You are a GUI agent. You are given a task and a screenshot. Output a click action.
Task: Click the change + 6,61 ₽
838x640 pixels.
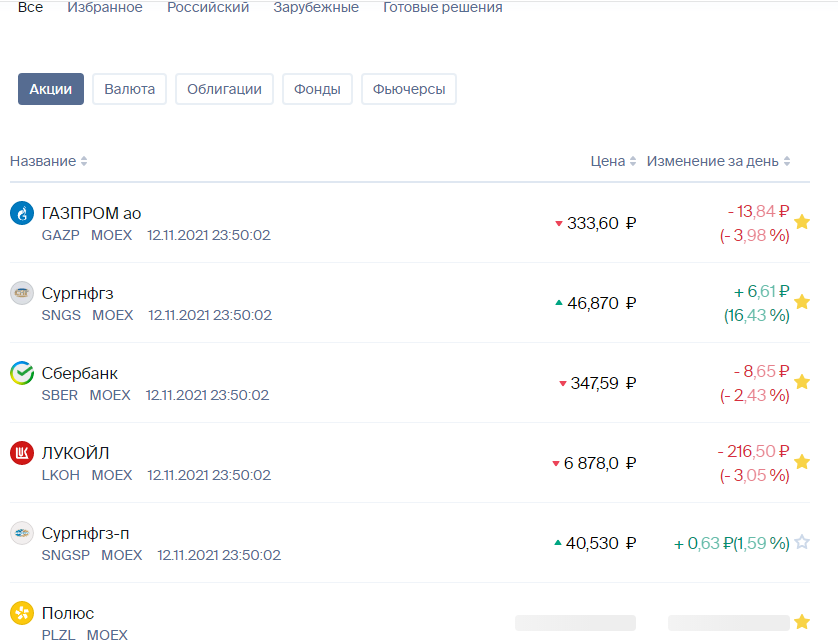[762, 292]
